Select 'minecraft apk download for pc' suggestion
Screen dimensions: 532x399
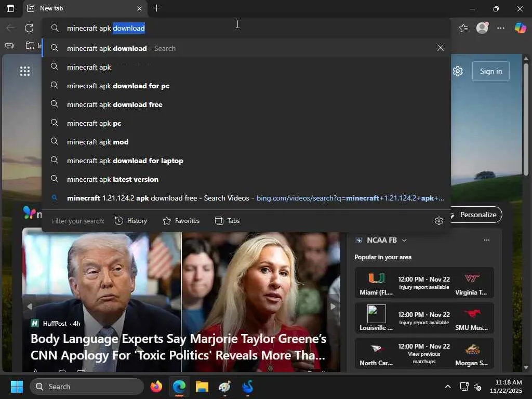point(246,86)
